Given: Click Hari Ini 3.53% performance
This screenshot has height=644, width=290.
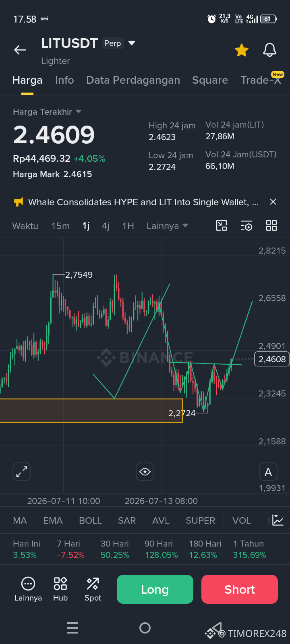Looking at the screenshot, I should (27, 549).
